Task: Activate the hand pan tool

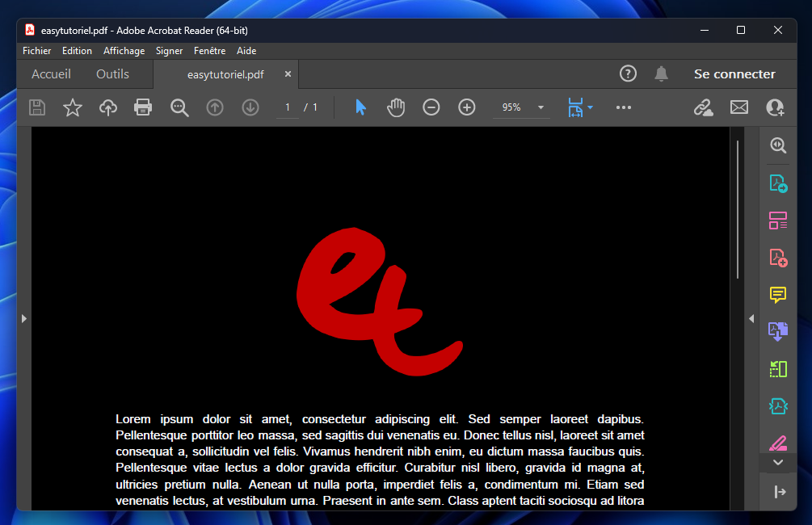Action: click(396, 107)
